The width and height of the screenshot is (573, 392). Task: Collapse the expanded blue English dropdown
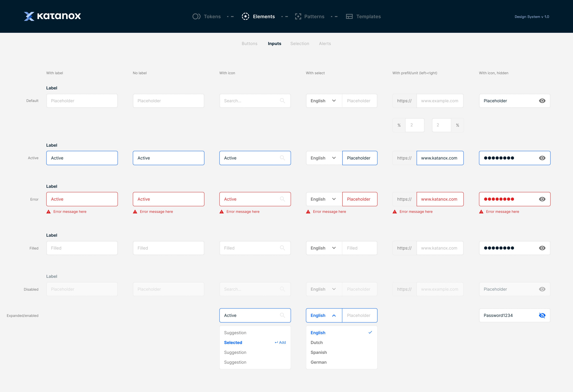click(324, 315)
